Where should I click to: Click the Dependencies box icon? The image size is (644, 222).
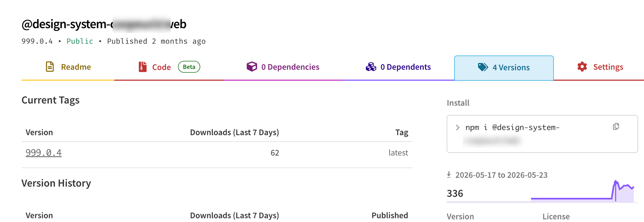[x=252, y=66]
